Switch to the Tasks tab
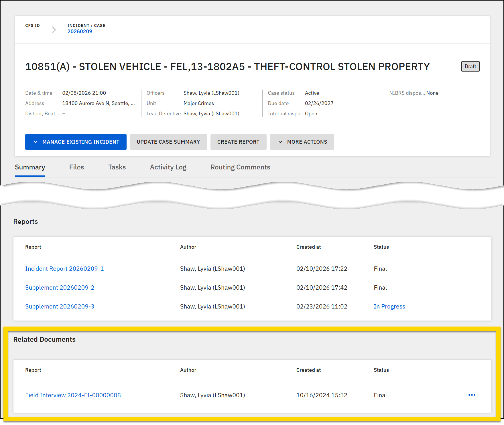504x425 pixels. coord(117,167)
